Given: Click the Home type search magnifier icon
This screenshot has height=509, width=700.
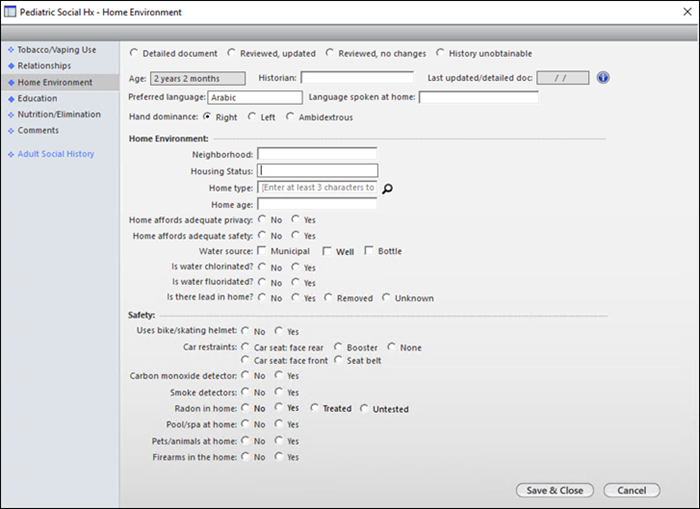Looking at the screenshot, I should pos(388,188).
